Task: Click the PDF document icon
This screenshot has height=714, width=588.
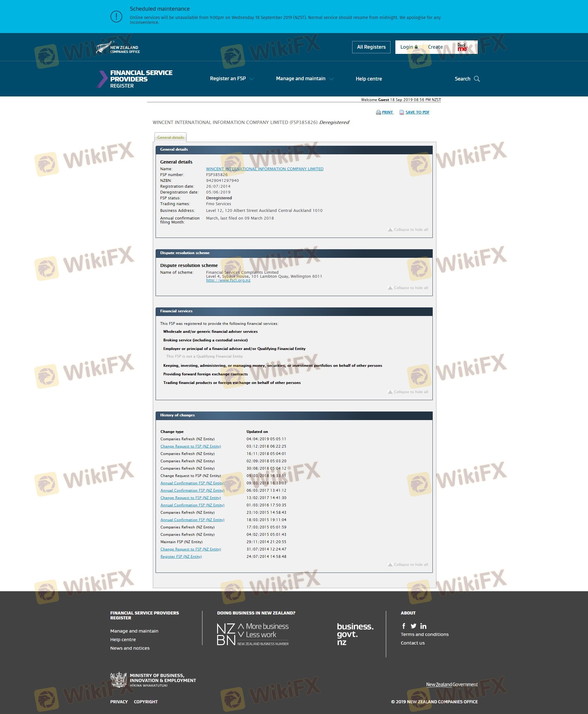Action: tap(402, 112)
